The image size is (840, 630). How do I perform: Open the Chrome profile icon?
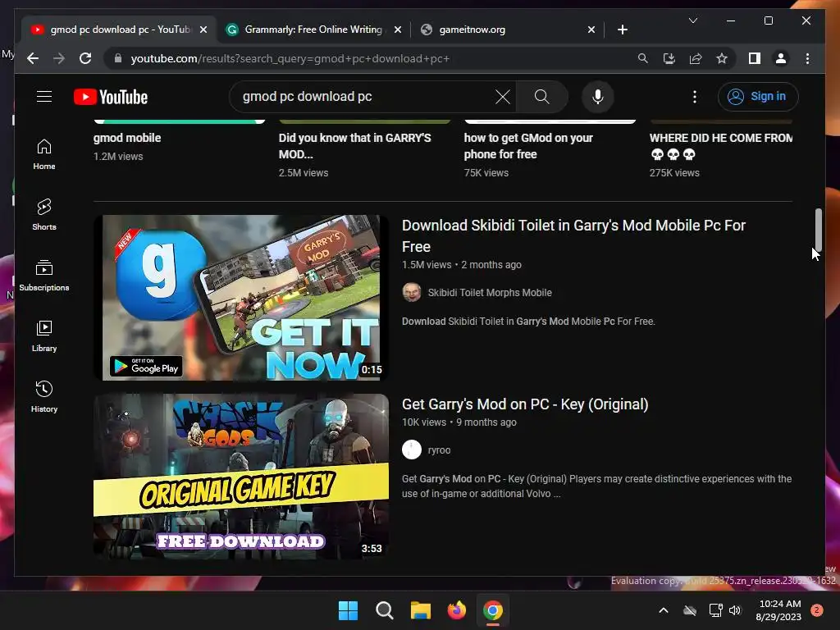(781, 58)
